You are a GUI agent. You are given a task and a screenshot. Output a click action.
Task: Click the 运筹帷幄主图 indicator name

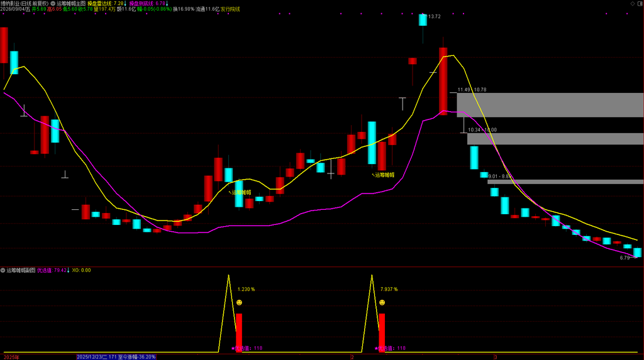(x=71, y=3)
